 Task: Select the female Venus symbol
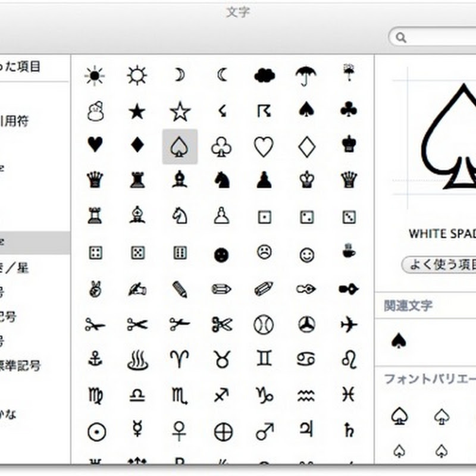(x=179, y=431)
